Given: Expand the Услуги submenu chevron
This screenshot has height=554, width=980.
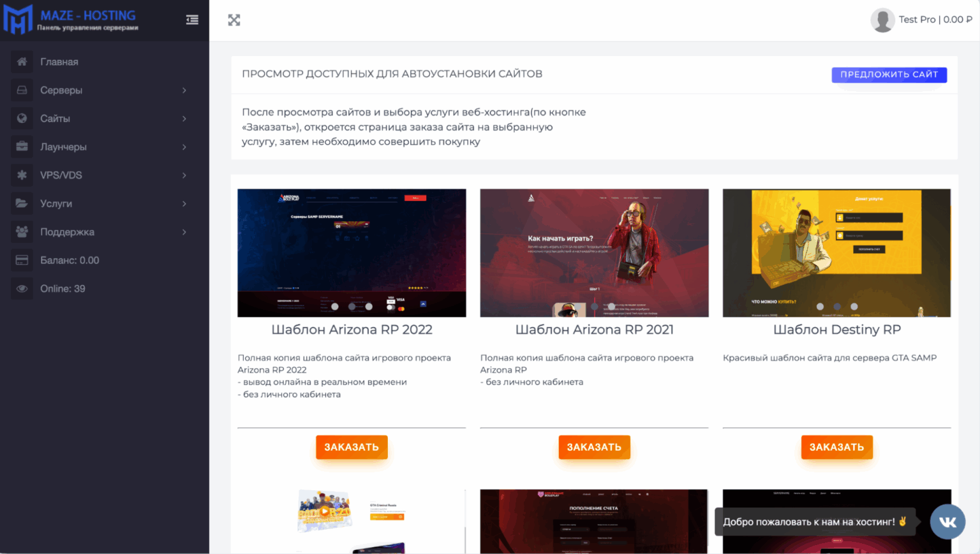Looking at the screenshot, I should pyautogui.click(x=184, y=203).
